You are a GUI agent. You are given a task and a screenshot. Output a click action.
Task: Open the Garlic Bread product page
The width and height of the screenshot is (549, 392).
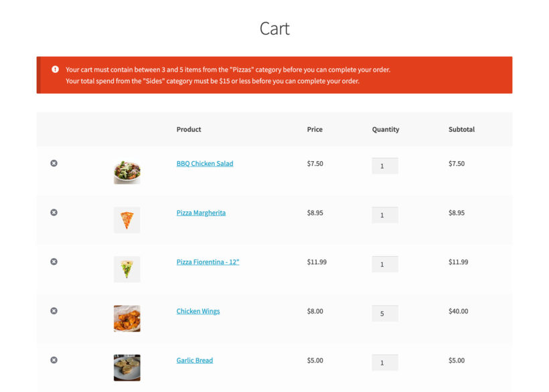click(x=194, y=360)
